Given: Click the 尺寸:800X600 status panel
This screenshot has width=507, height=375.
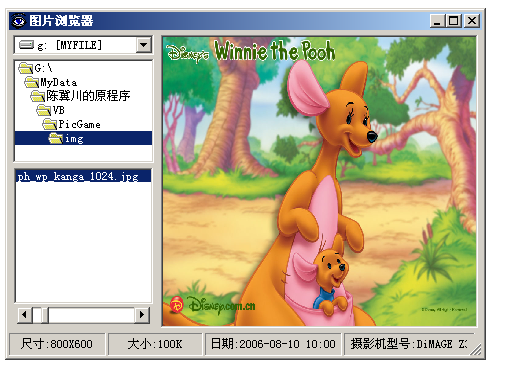Looking at the screenshot, I should pos(57,344).
